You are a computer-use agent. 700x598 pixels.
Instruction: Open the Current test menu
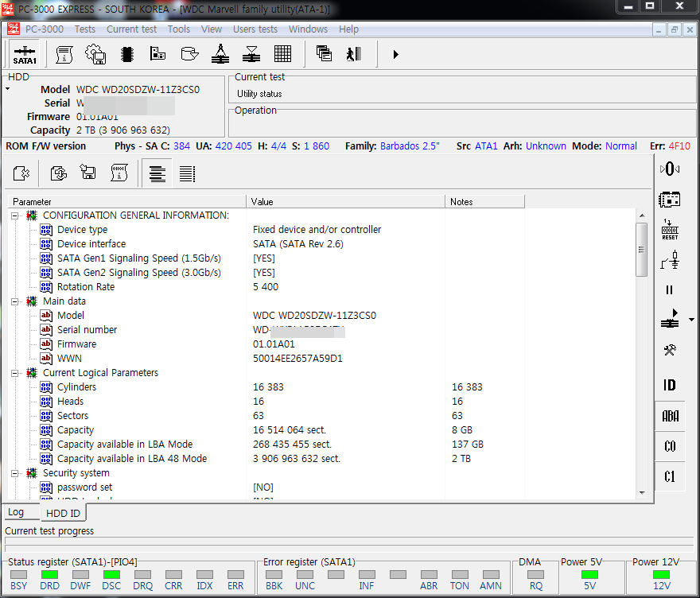coord(131,29)
